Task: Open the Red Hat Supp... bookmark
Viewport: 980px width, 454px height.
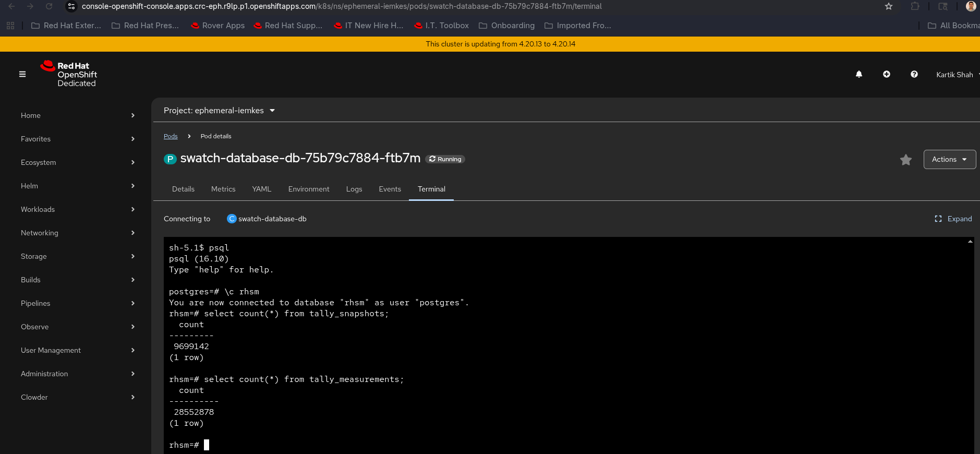Action: 288,26
